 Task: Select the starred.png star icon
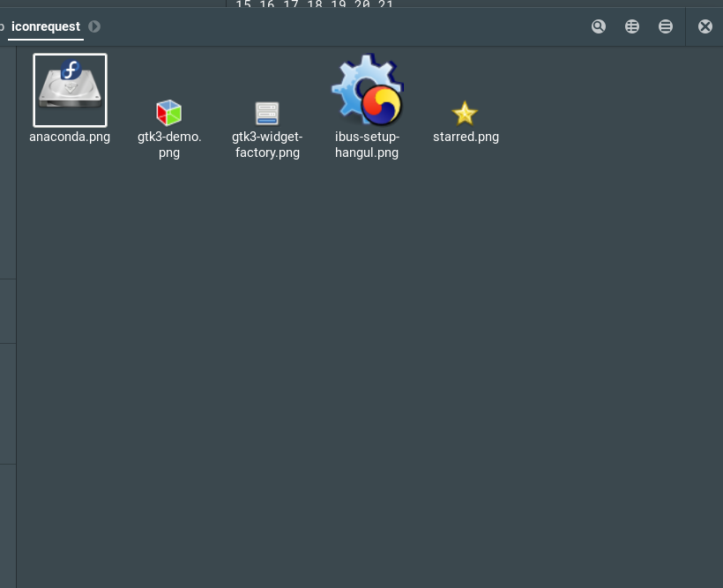click(x=465, y=114)
